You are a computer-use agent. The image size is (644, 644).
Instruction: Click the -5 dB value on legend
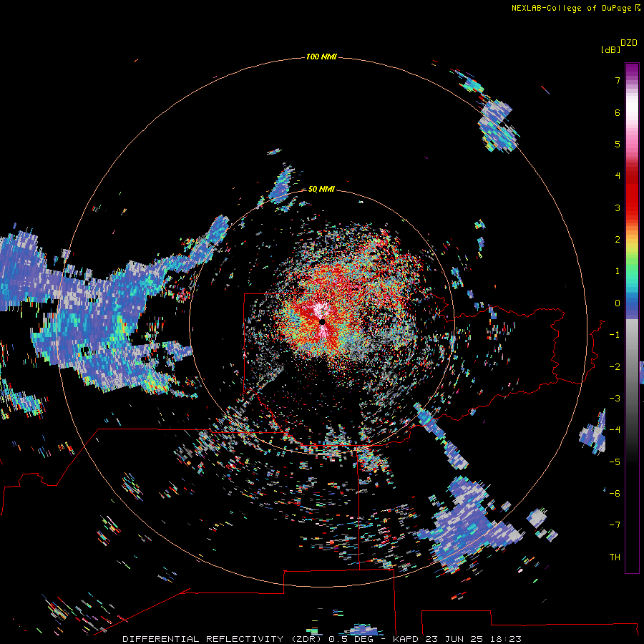[615, 462]
